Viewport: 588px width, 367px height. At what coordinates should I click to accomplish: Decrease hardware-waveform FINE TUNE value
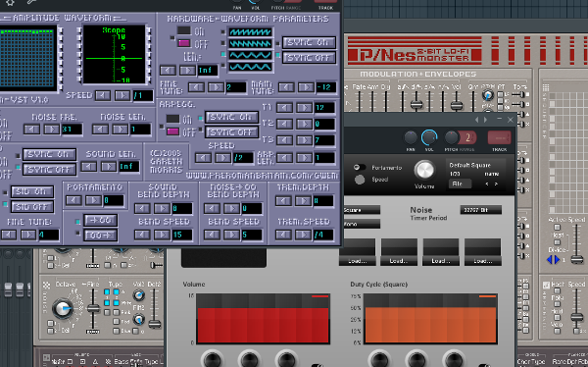click(196, 87)
